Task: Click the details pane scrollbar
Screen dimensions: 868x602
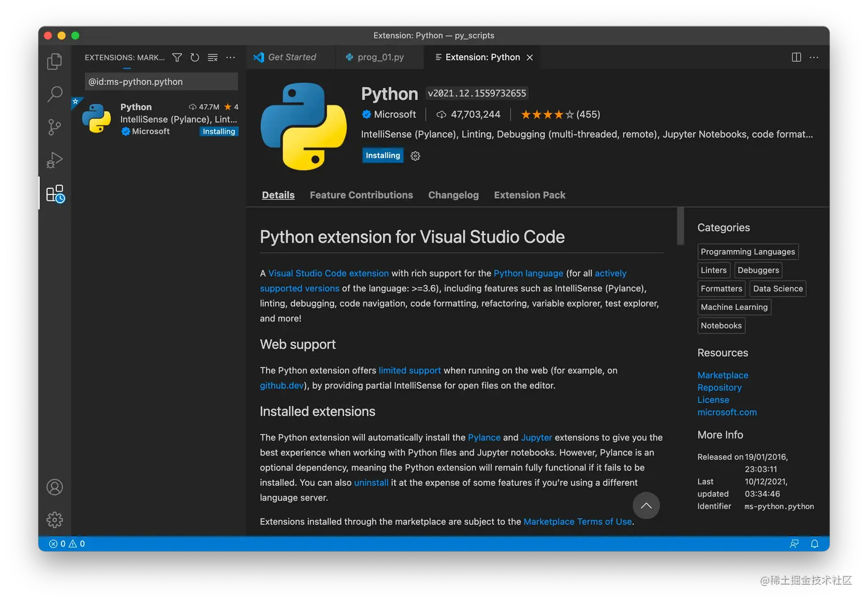Action: tap(681, 226)
